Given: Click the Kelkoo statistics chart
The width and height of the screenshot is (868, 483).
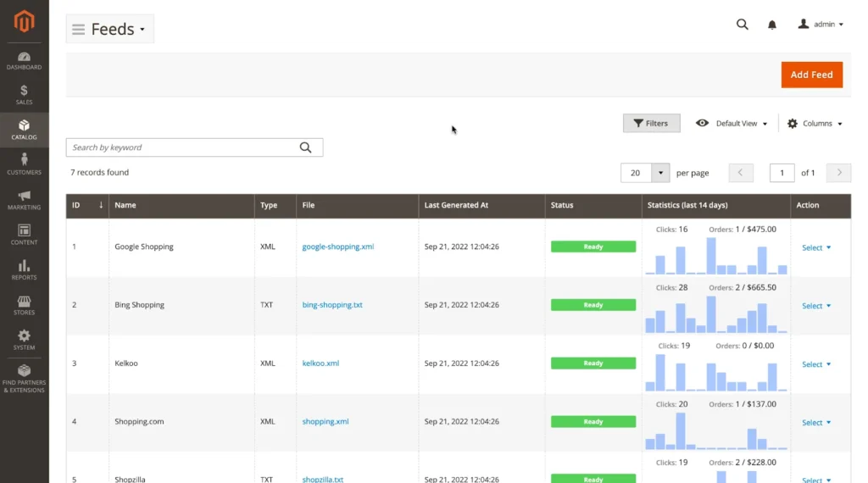Looking at the screenshot, I should (x=715, y=372).
